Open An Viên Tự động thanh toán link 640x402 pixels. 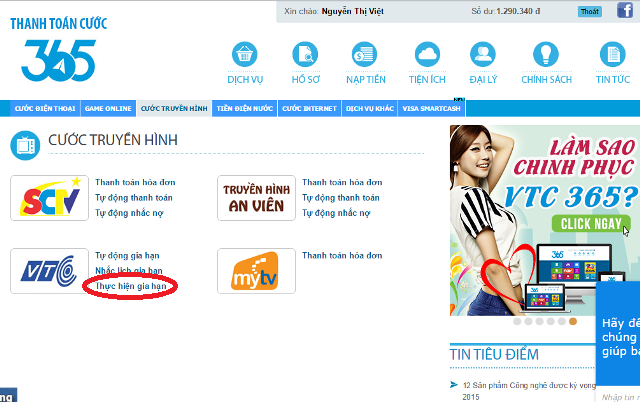(x=341, y=198)
